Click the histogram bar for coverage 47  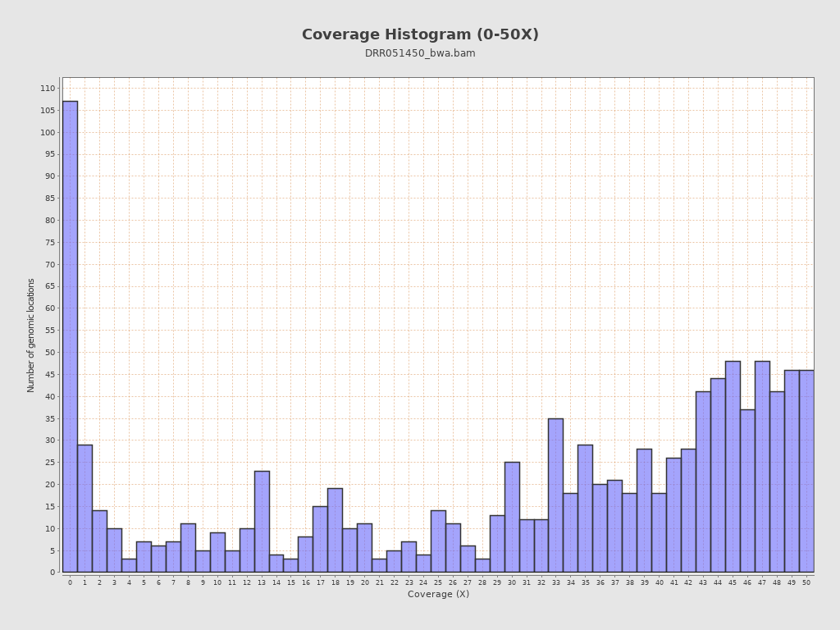pyautogui.click(x=762, y=467)
